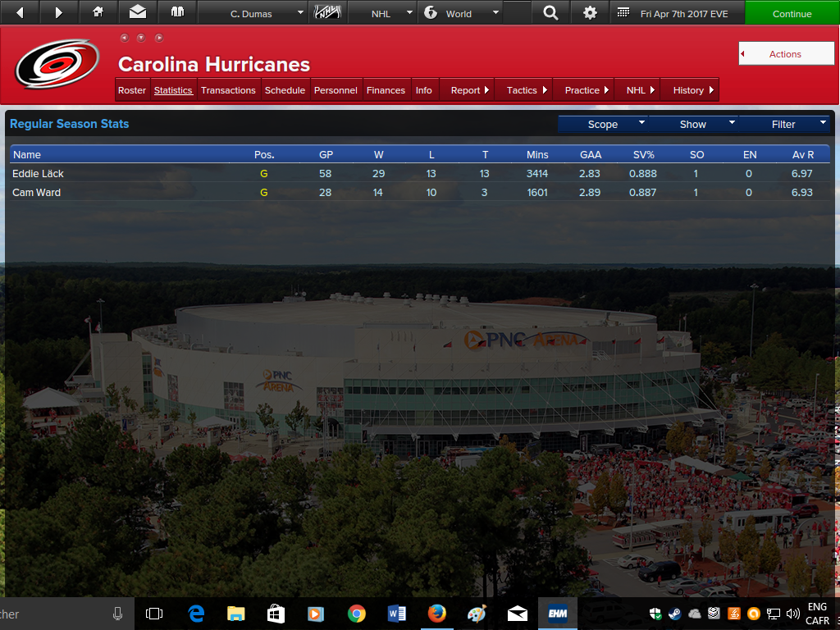Expand the Tactics submenu

[x=523, y=90]
